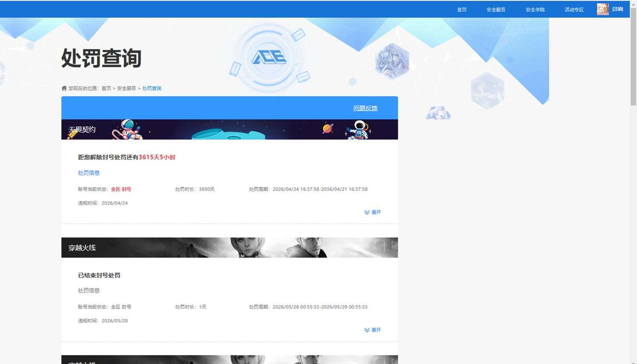
Task: Click the period 2026/05/28 00:55:33-2026/05/29 00:55:33
Action: pyautogui.click(x=320, y=307)
